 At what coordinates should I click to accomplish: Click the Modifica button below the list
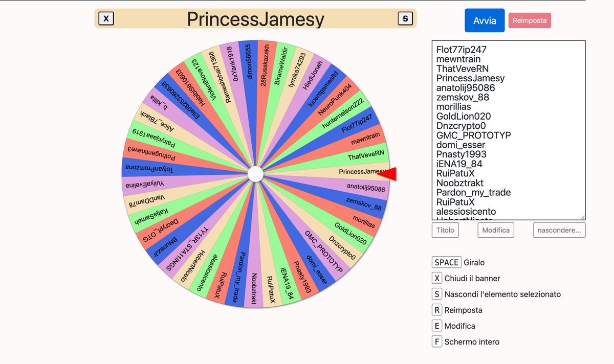tap(495, 230)
